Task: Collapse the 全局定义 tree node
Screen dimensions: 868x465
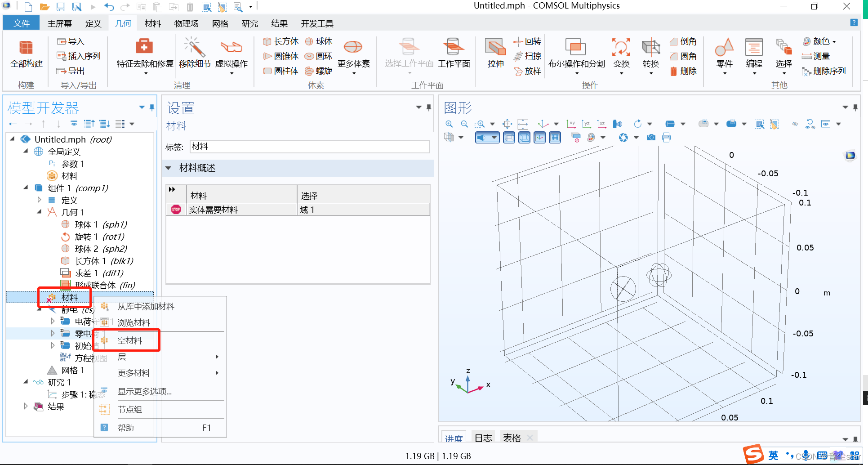Action: pos(26,152)
